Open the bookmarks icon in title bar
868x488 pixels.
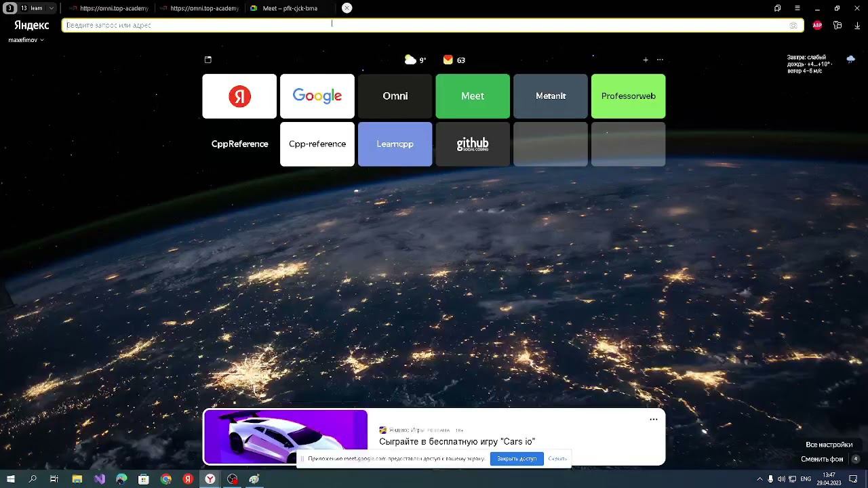point(778,8)
